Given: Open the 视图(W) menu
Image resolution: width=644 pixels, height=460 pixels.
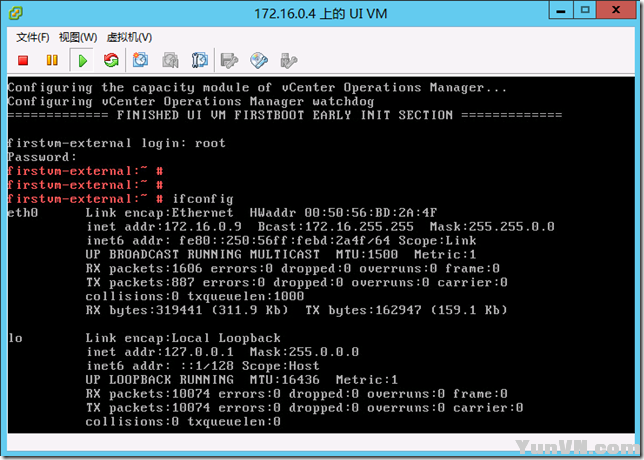Looking at the screenshot, I should [78, 37].
